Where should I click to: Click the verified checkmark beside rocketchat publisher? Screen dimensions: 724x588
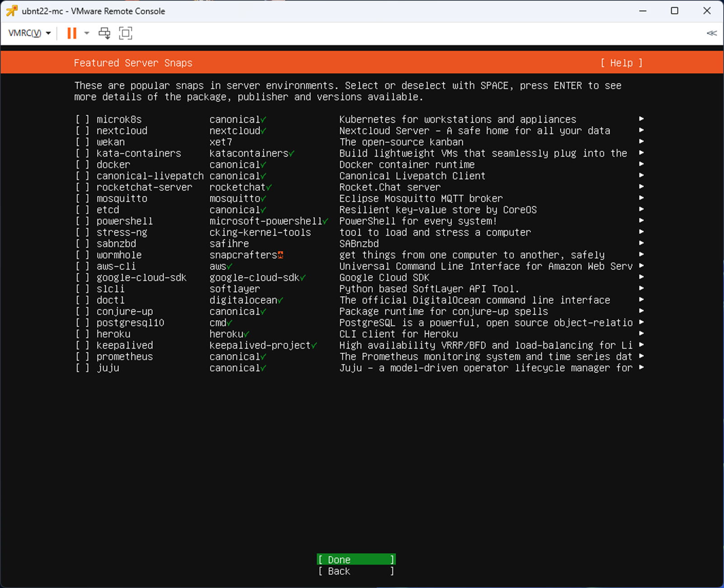pos(269,187)
